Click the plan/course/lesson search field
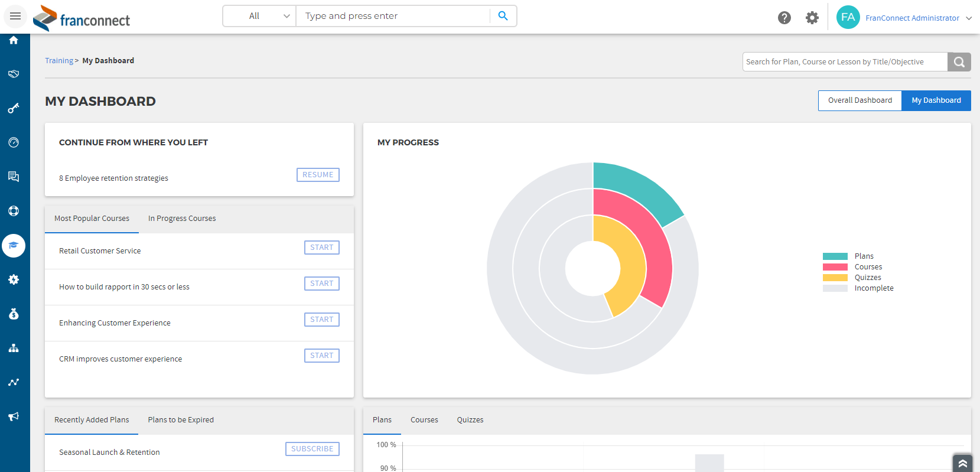 [x=845, y=62]
